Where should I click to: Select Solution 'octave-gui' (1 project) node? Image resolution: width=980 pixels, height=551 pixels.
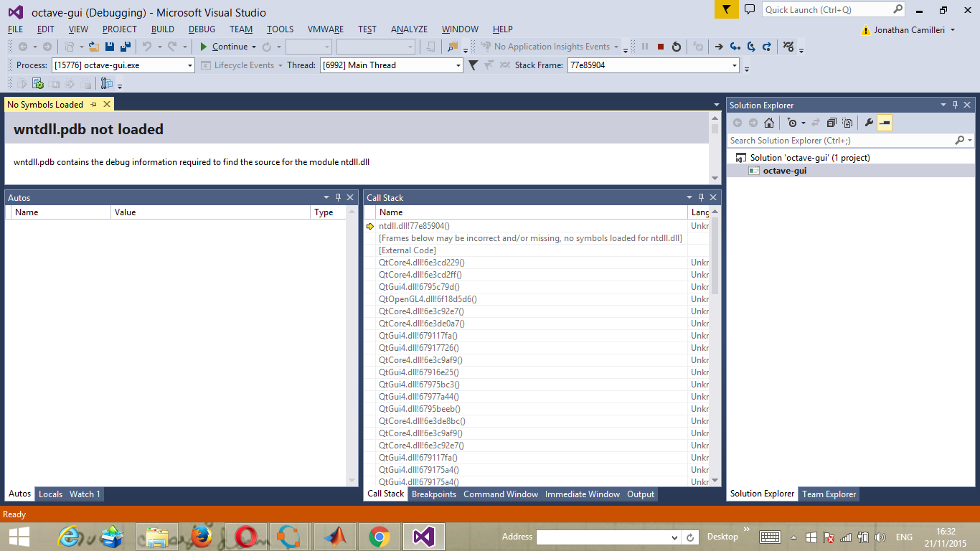[x=810, y=158]
